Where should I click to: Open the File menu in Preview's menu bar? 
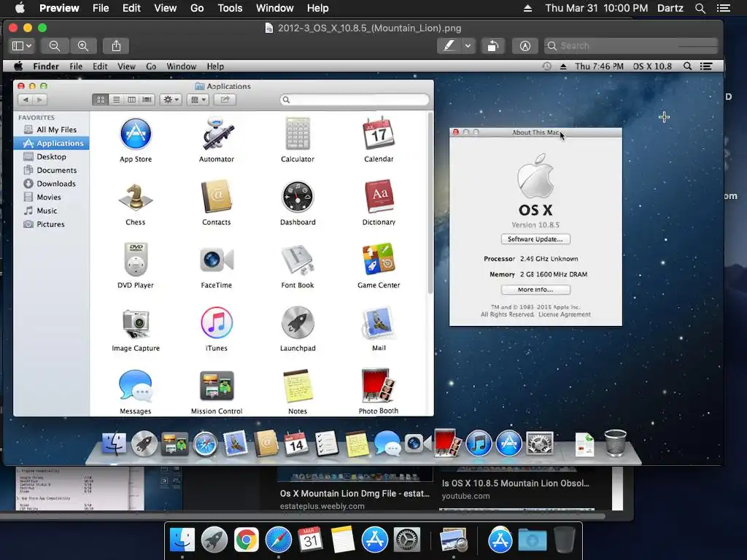pyautogui.click(x=101, y=8)
